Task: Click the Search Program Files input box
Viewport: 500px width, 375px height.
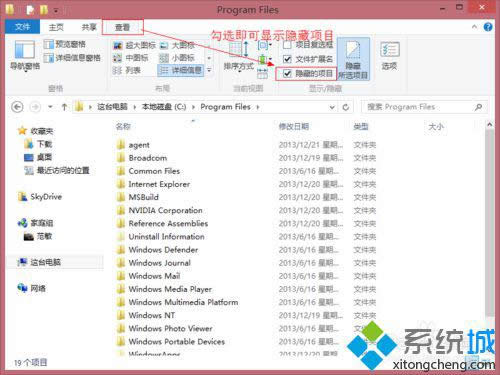Action: [420, 107]
